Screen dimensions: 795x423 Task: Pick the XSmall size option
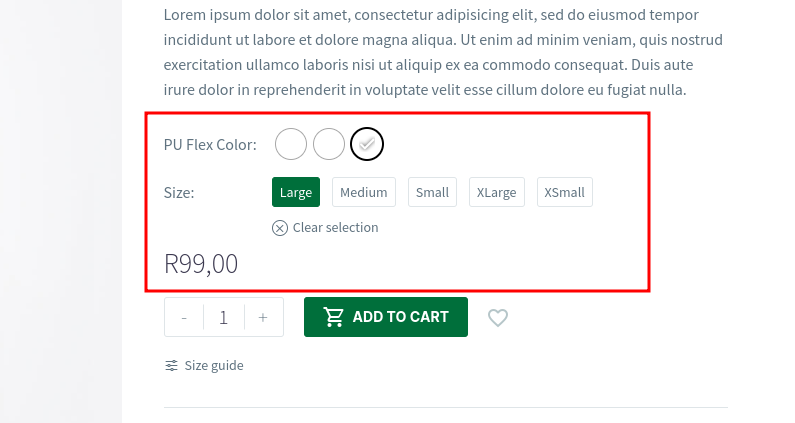click(x=564, y=192)
